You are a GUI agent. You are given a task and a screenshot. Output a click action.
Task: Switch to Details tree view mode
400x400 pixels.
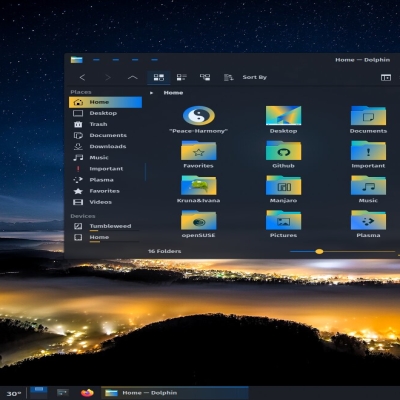[x=205, y=77]
